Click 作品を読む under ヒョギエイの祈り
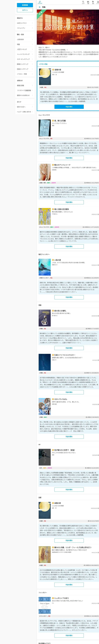This screenshot has width=99, height=644. [69, 635]
